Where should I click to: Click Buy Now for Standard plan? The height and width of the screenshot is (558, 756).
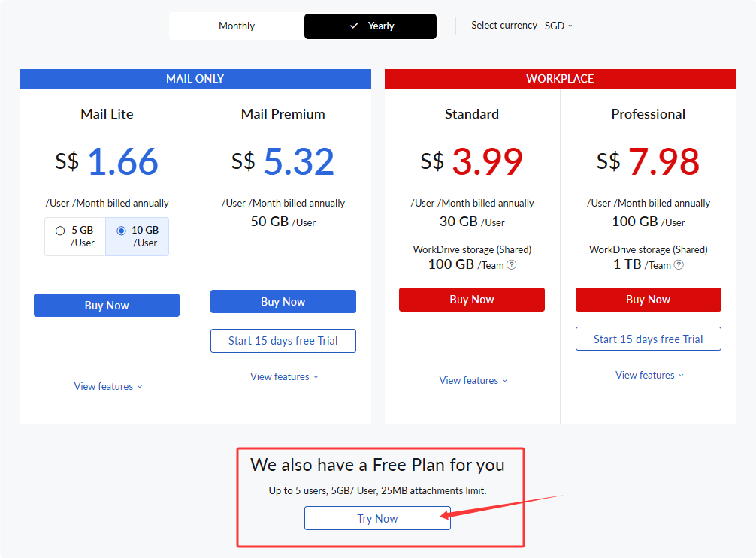471,300
